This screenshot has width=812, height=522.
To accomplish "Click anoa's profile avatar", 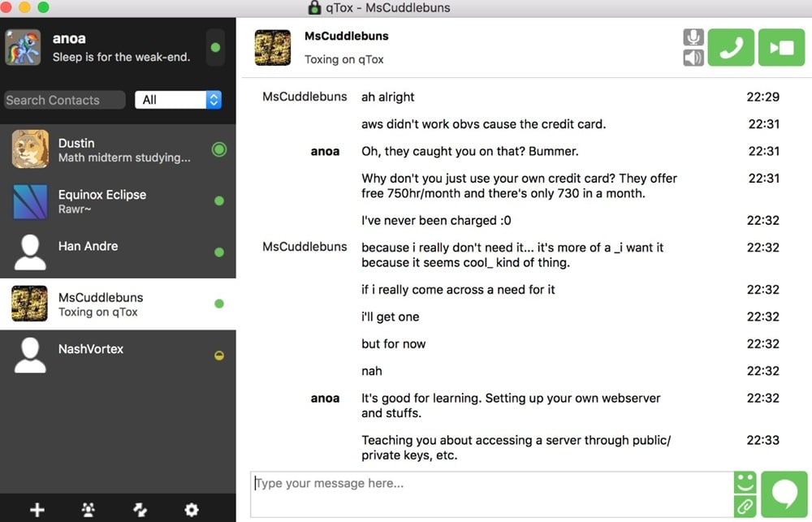I will pos(22,47).
